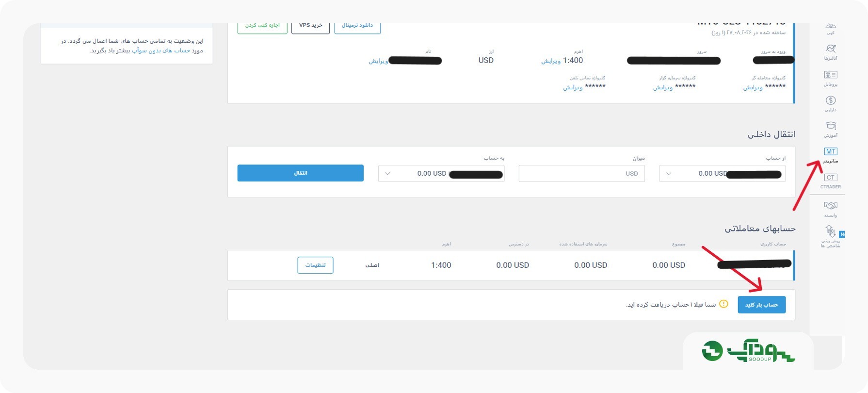Click the حساب باز کنید button
The width and height of the screenshot is (868, 393).
[762, 305]
